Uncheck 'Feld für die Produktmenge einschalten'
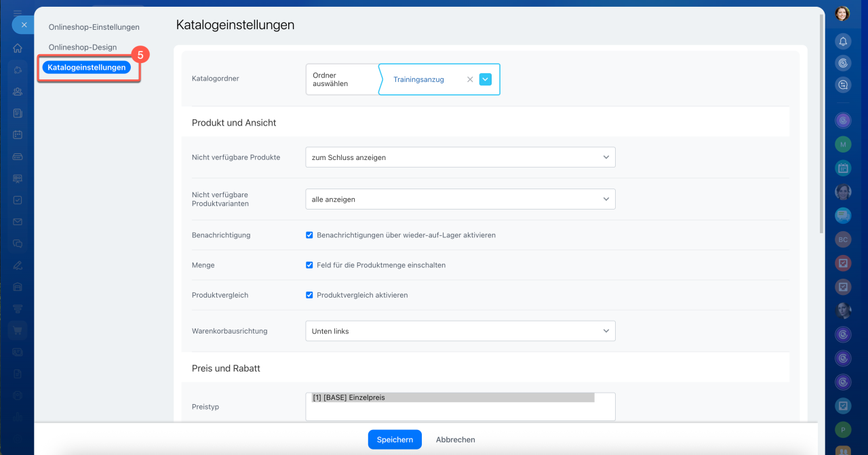Screen dimensions: 868x455 pos(309,265)
